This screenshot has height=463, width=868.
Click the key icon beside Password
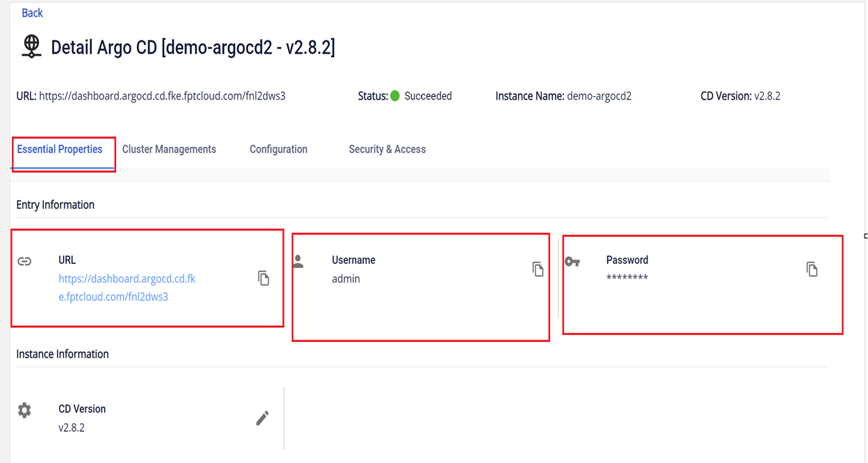point(572,262)
